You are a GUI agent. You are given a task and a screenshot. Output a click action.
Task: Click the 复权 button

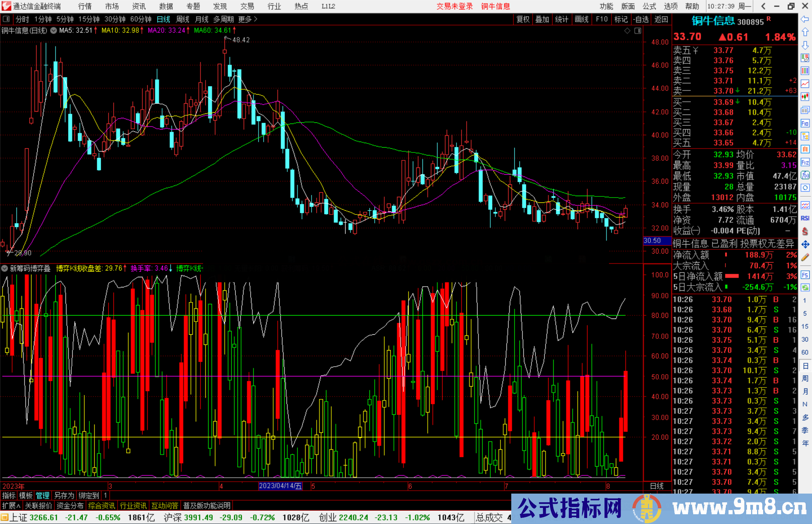523,19
